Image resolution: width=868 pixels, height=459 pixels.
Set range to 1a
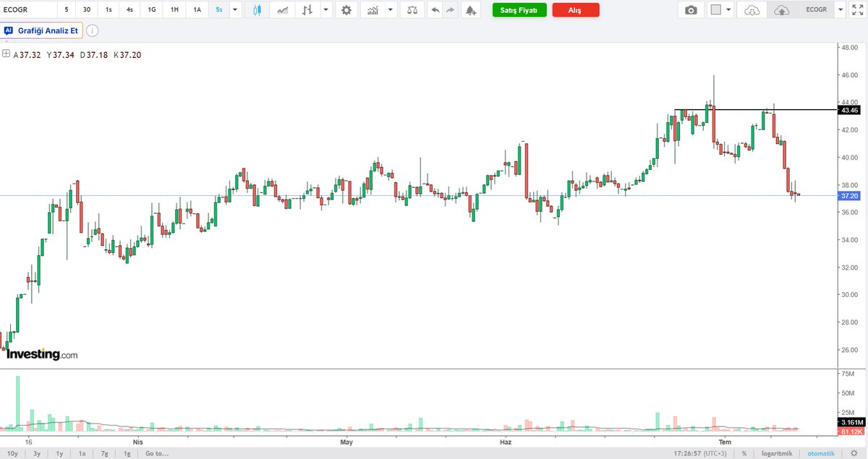pyautogui.click(x=82, y=453)
